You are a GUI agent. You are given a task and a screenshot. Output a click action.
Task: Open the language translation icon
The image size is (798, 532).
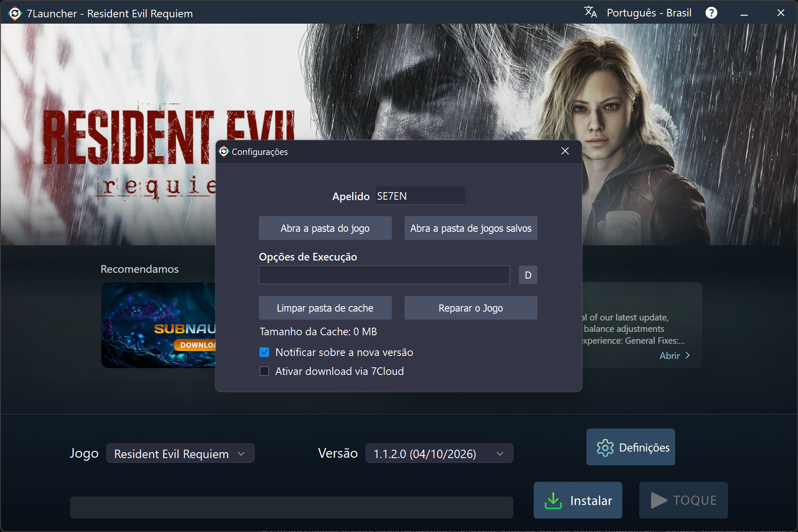click(590, 13)
